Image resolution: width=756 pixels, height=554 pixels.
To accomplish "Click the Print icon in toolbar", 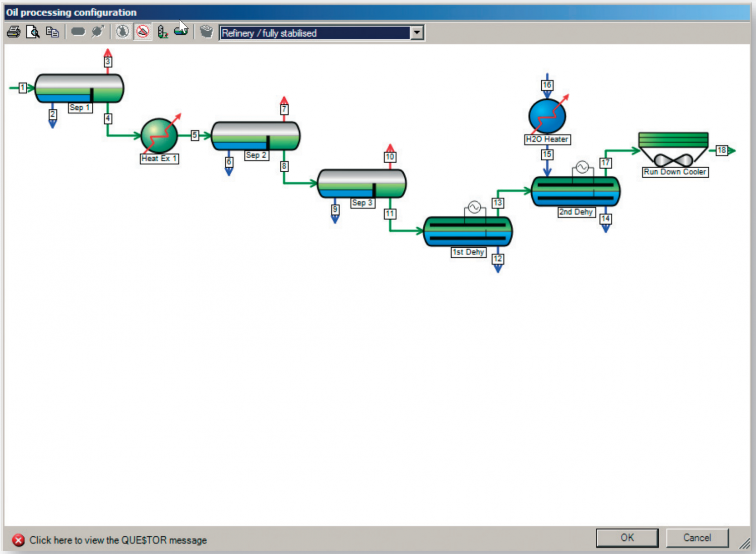I will pos(14,32).
